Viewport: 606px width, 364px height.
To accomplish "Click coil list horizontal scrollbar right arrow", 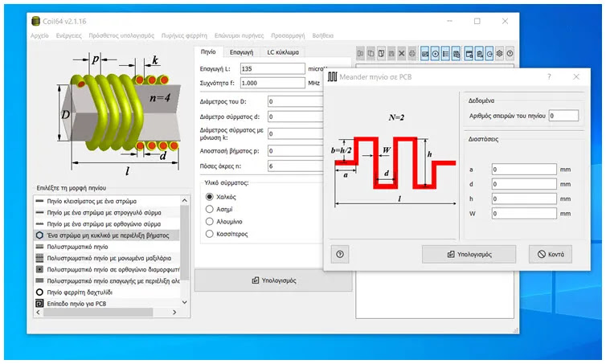I will 174,313.
